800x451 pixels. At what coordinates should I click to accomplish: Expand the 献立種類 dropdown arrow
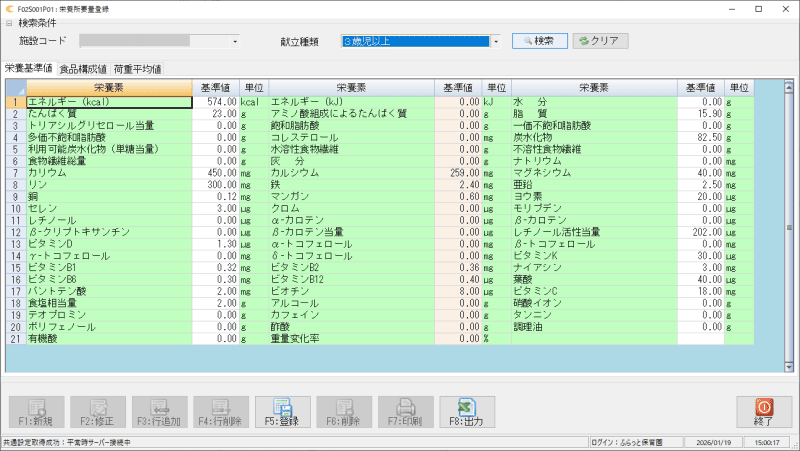[496, 42]
